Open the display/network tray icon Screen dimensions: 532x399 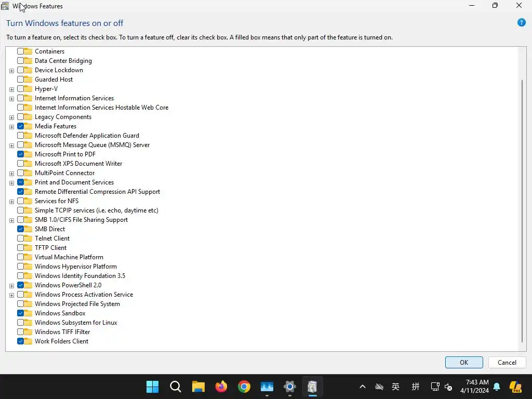[435, 387]
